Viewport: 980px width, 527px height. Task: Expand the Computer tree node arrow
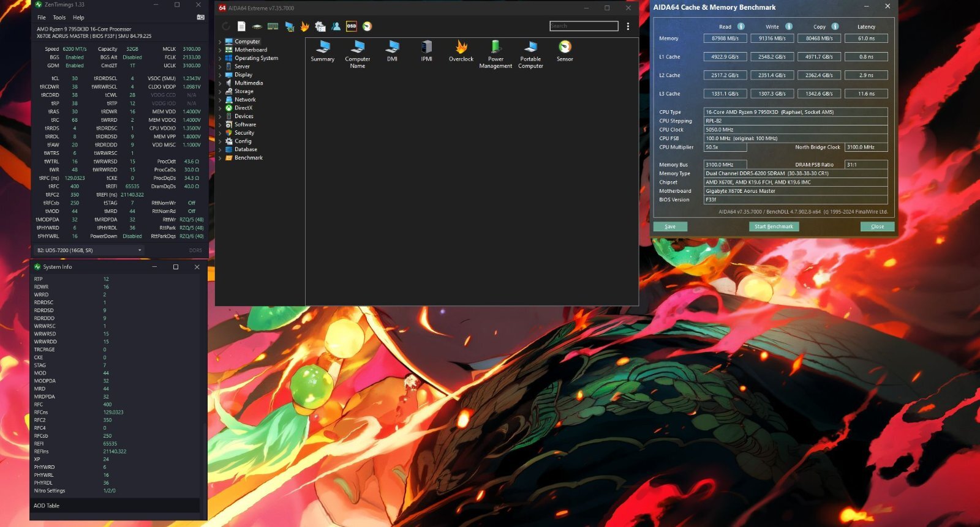click(x=220, y=42)
